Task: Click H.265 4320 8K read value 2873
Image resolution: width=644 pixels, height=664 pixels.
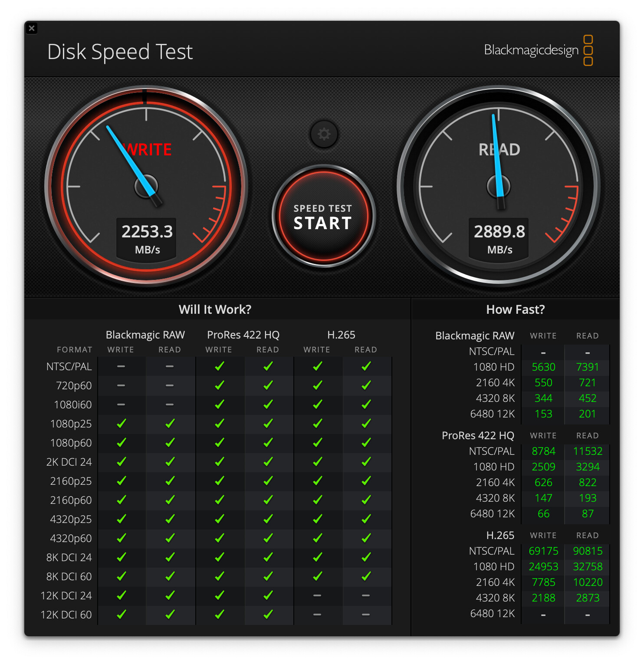Action: 588,598
